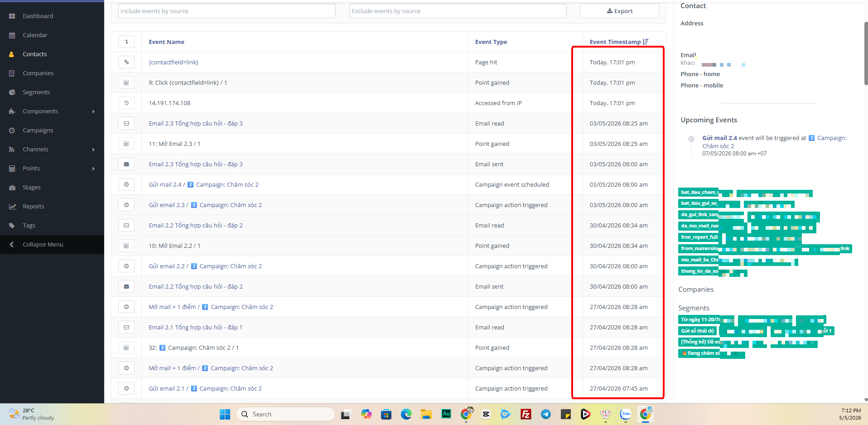Open 'Campaign: Chăm sóc 2' link in Upcoming Events
Viewport: 868px width, 425px height.
click(x=774, y=142)
